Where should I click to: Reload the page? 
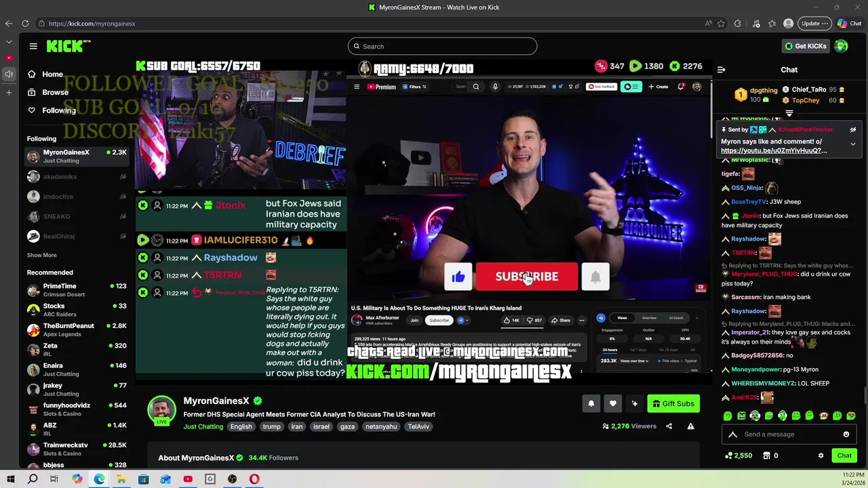click(x=25, y=23)
